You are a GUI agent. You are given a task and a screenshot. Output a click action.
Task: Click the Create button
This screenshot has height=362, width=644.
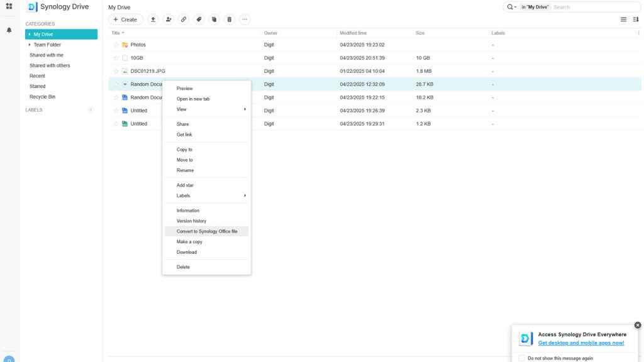click(124, 19)
